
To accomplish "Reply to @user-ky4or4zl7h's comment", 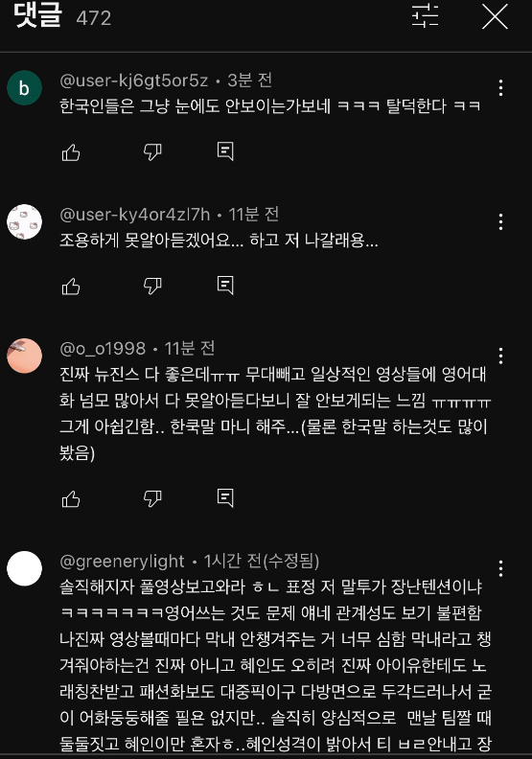I will (225, 286).
